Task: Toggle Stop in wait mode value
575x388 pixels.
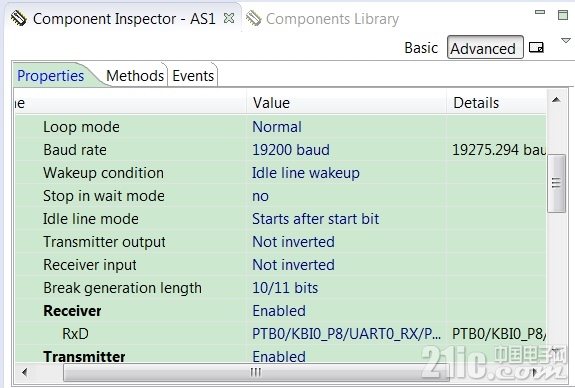Action: tap(346, 196)
